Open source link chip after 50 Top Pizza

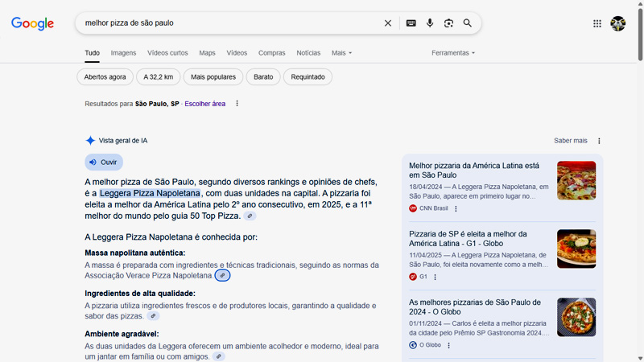[250, 216]
